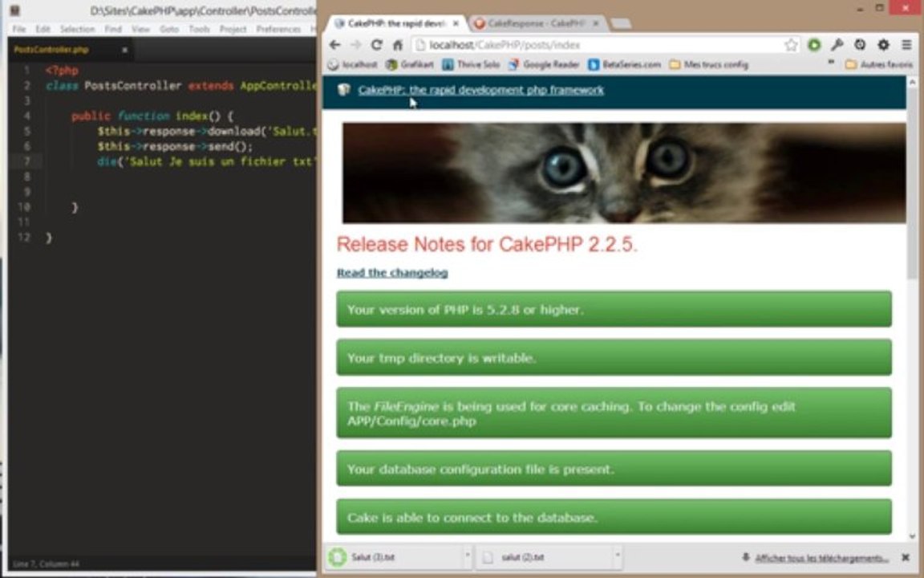Open the Project menu in Sublime Text
The width and height of the screenshot is (924, 578).
point(233,29)
